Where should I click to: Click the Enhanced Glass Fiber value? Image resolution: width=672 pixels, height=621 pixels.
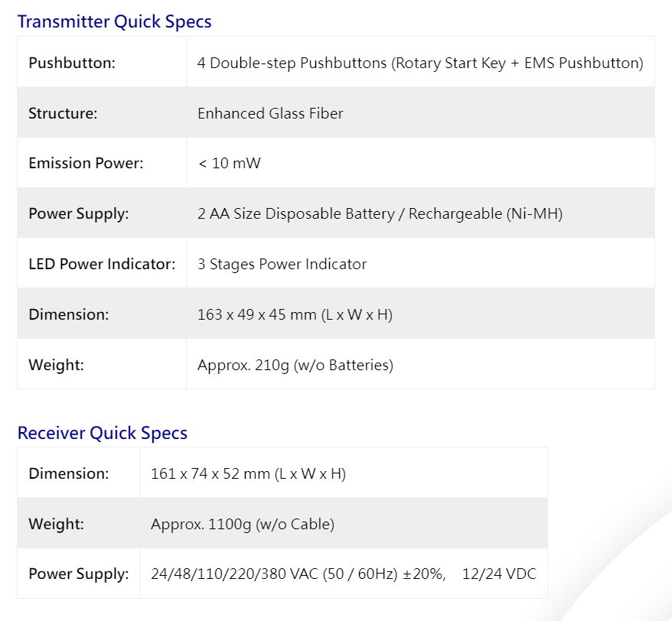(270, 113)
